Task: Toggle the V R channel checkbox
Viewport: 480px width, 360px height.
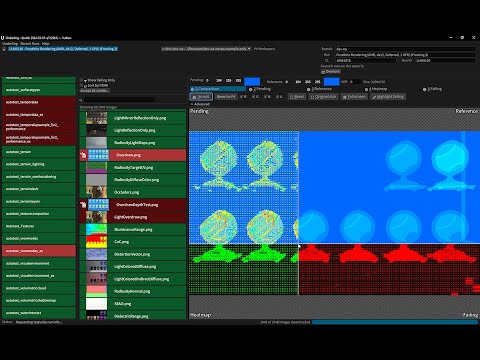Action: click(x=243, y=97)
